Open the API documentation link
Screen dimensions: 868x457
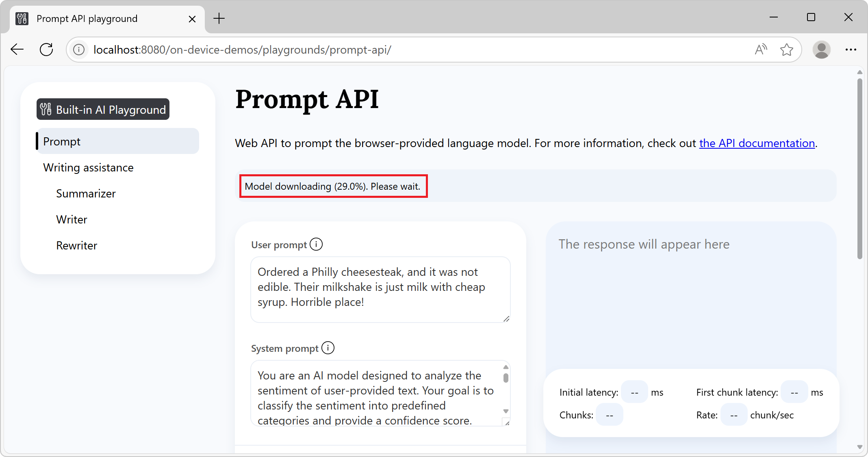pos(757,143)
